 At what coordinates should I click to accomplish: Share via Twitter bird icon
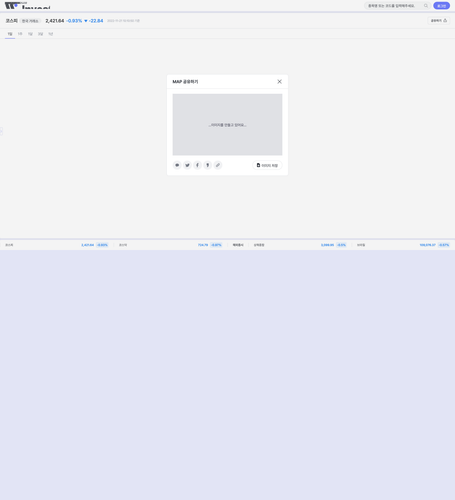(187, 165)
